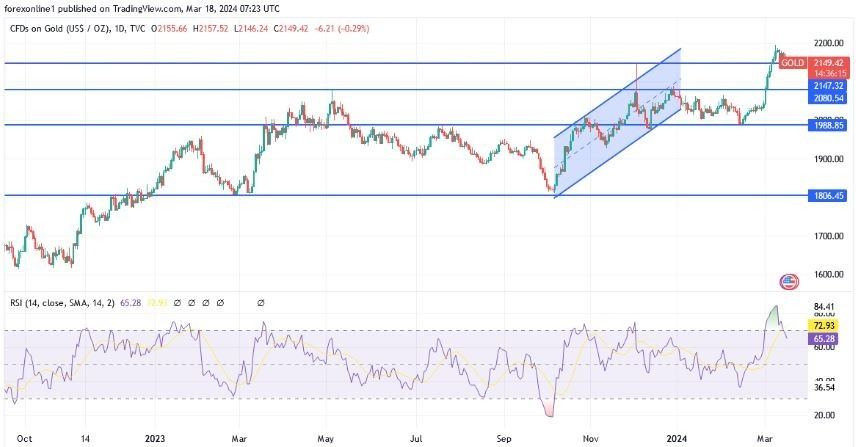Select the blue 1806.45 price line label
856x447 pixels.
click(828, 195)
